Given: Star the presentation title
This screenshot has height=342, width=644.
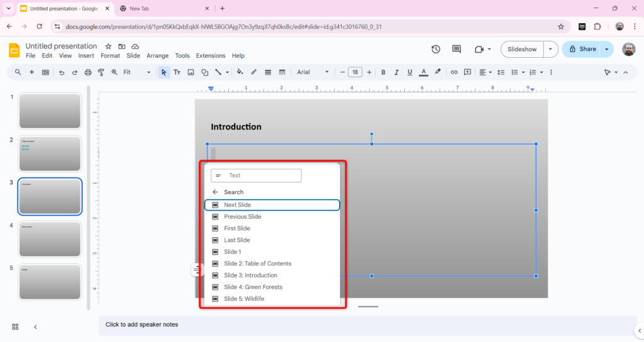Looking at the screenshot, I should (108, 47).
